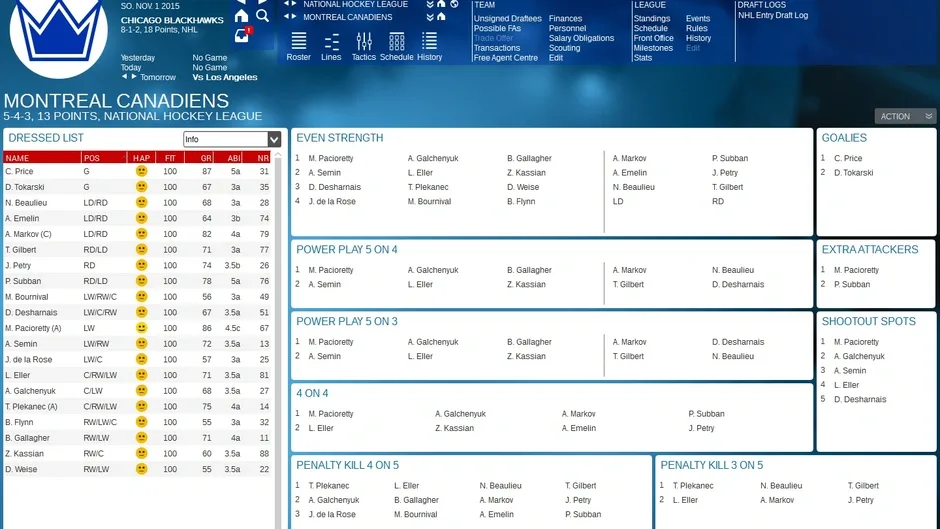
Task: Expand the Montreal Canadiens chevron menu
Action: point(430,17)
